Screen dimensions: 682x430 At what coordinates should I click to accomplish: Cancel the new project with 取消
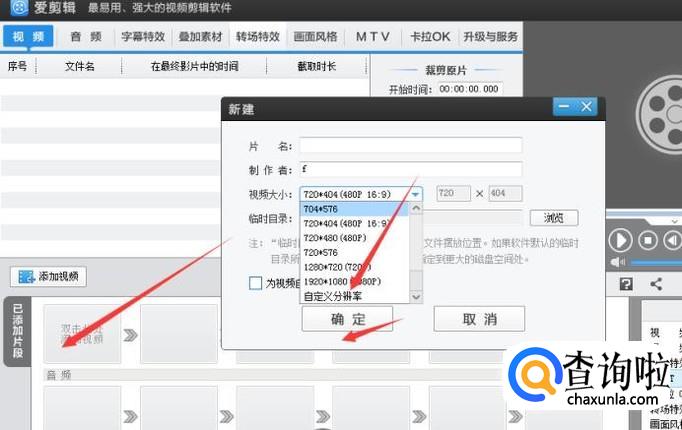(479, 319)
